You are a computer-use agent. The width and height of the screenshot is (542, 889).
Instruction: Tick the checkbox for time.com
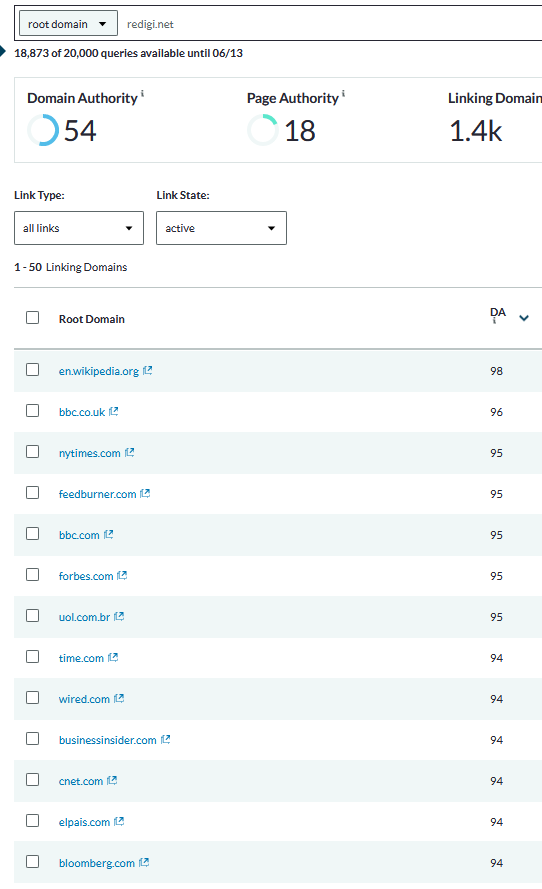click(32, 657)
